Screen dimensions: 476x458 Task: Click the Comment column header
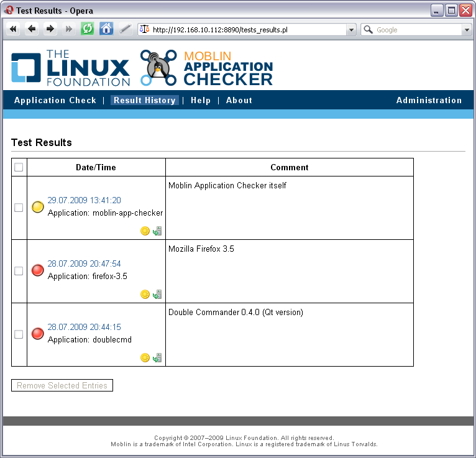290,167
